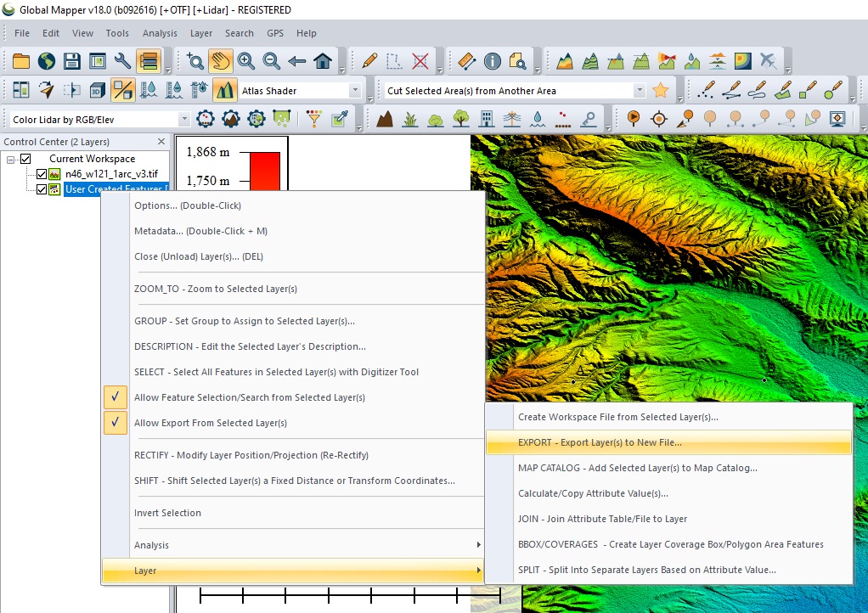Uncheck the Current Workspace checkbox
This screenshot has width=868, height=613.
pyautogui.click(x=26, y=158)
